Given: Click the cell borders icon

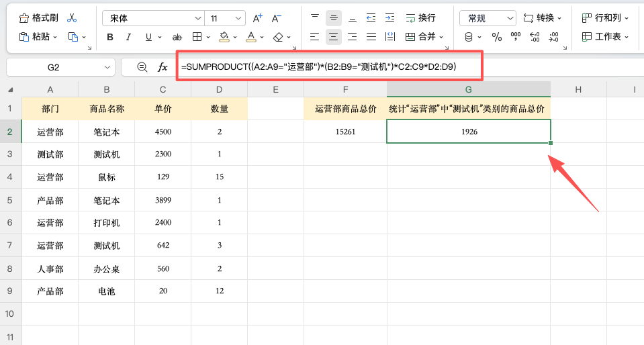Looking at the screenshot, I should click(x=197, y=38).
